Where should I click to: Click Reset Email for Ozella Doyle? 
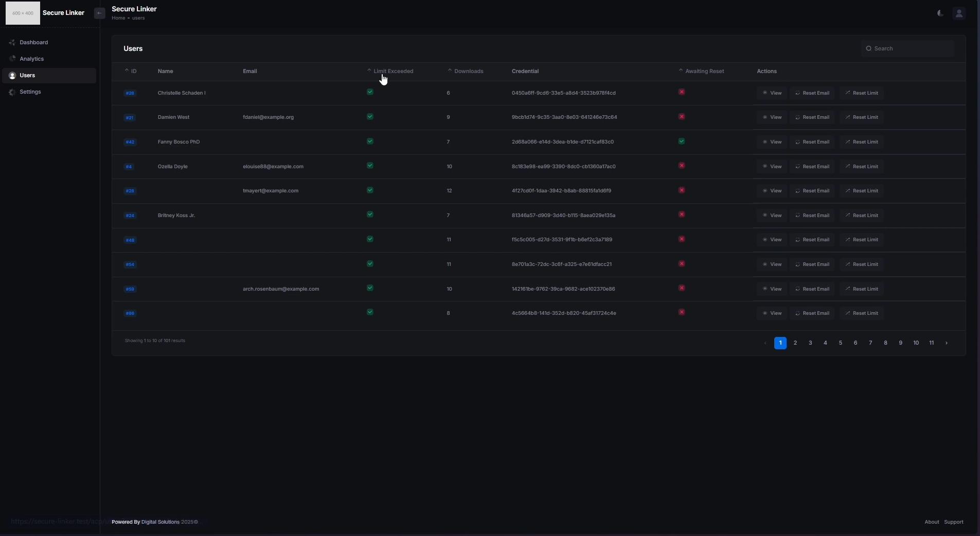812,167
